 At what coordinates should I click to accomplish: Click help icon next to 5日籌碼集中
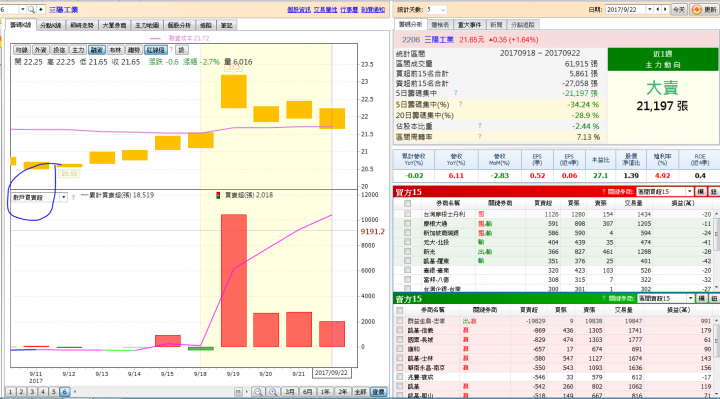456,93
